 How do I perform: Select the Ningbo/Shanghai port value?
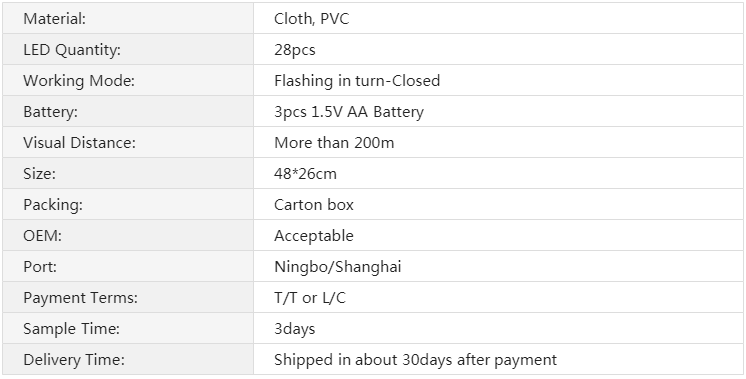(338, 266)
